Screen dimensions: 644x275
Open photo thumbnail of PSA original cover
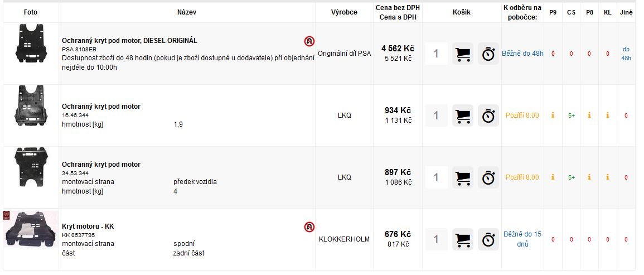click(x=31, y=44)
